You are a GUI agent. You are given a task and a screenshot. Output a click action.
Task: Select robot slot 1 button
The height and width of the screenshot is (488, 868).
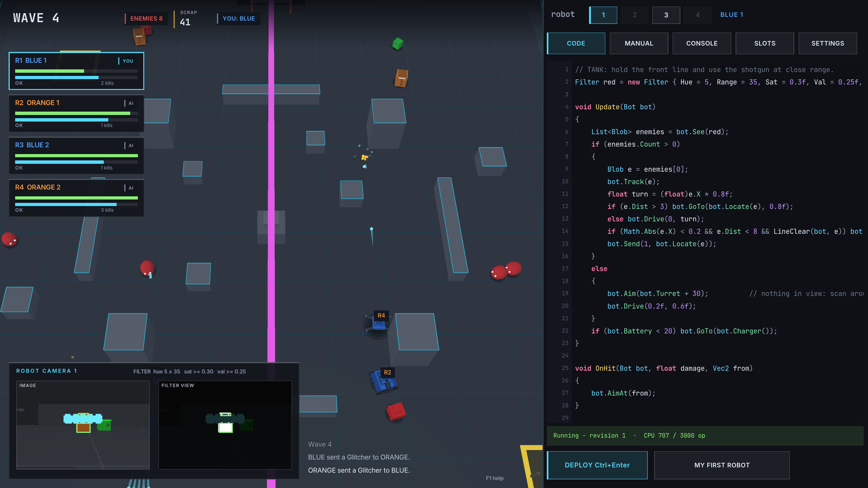click(603, 15)
